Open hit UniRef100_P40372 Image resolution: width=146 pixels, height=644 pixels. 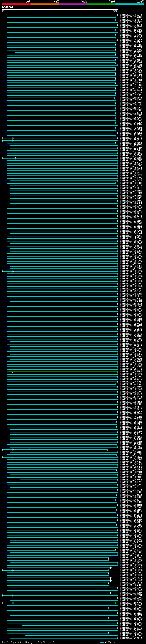tap(131, 27)
